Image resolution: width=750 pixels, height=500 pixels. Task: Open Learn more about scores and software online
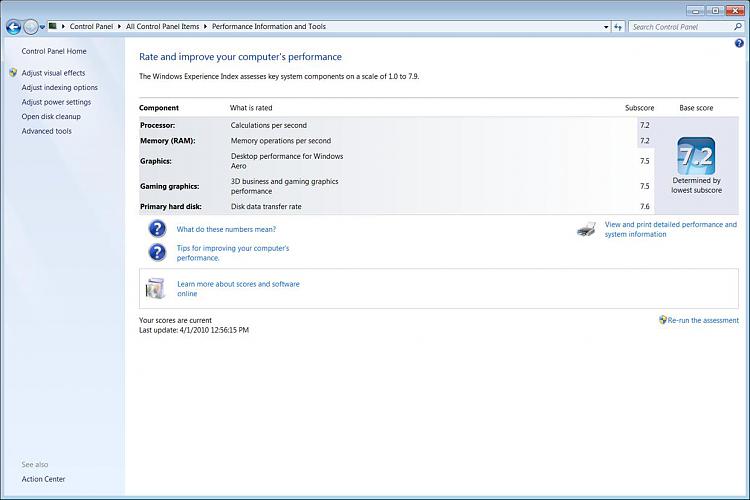pos(238,289)
